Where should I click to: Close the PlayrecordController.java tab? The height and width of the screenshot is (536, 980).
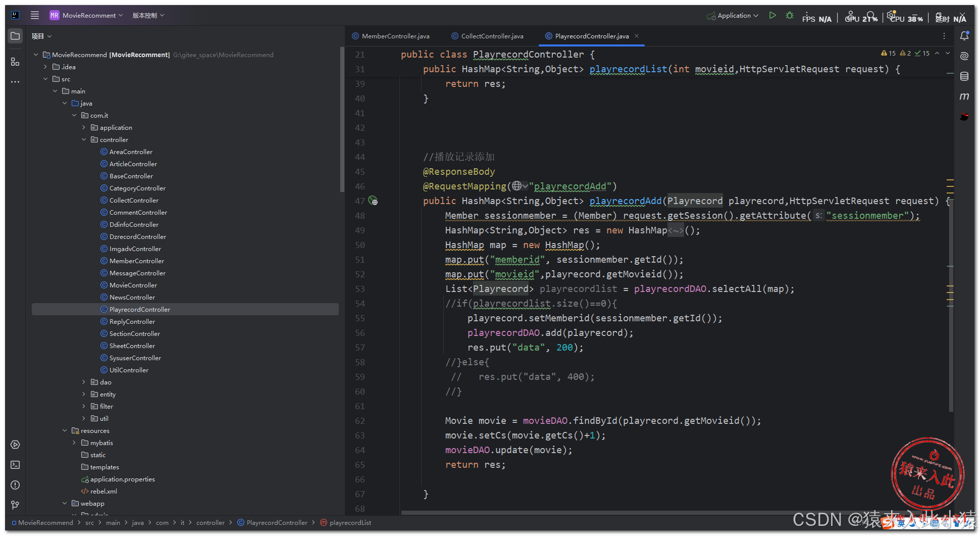(637, 36)
